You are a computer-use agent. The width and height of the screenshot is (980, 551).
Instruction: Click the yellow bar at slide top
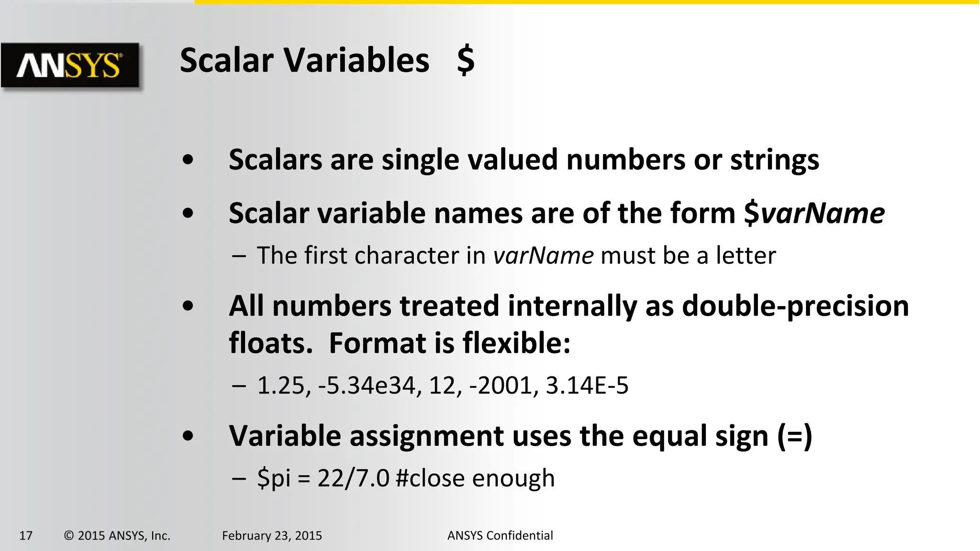[x=587, y=2]
